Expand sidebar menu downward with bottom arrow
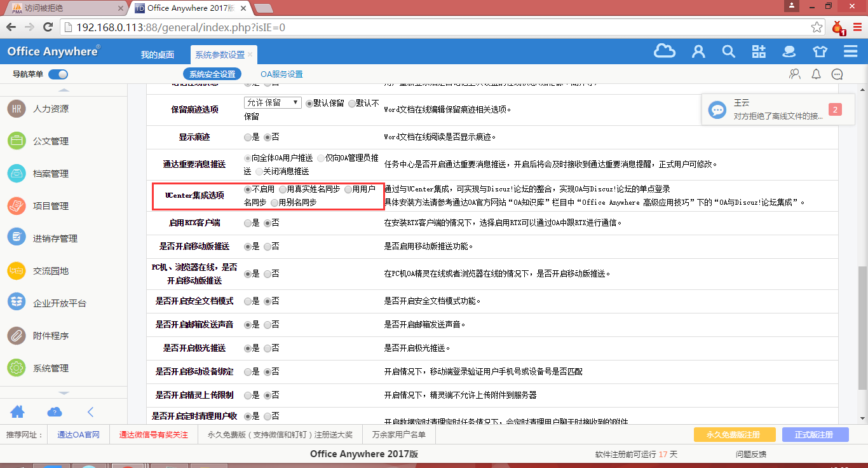 64,394
